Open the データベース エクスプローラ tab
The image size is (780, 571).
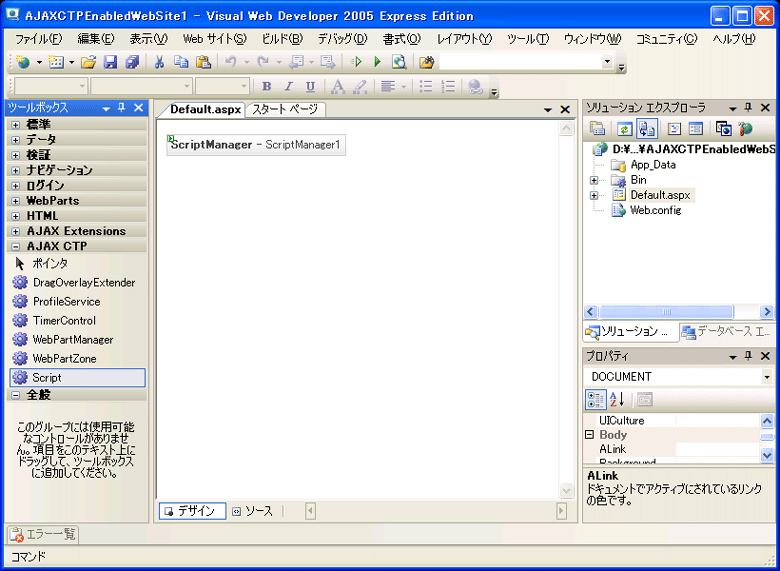click(726, 332)
